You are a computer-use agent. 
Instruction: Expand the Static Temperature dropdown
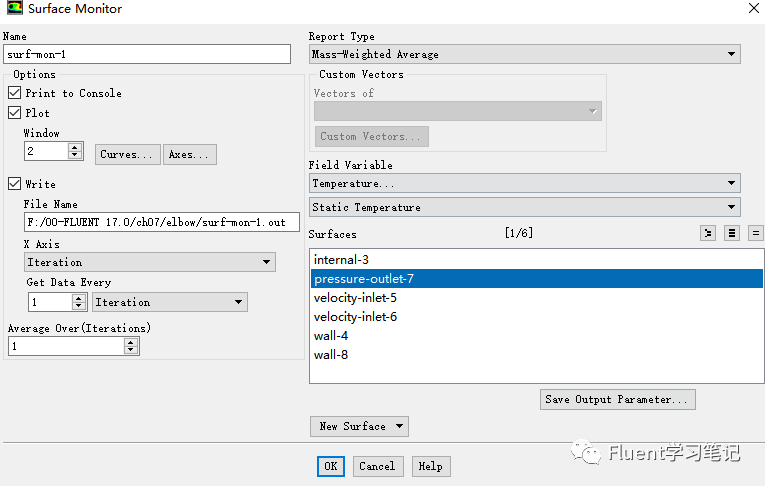(x=524, y=207)
